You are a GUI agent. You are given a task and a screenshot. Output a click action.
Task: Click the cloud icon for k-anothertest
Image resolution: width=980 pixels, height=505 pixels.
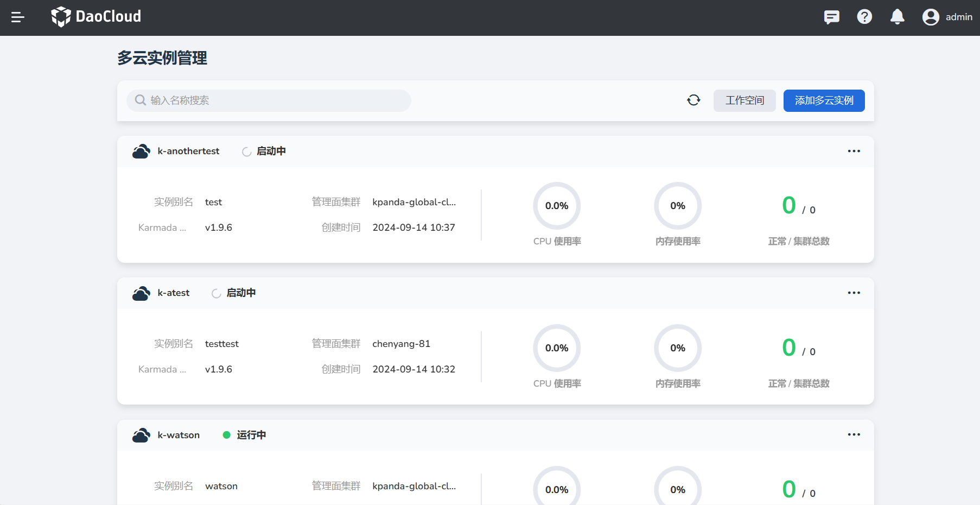(x=141, y=151)
